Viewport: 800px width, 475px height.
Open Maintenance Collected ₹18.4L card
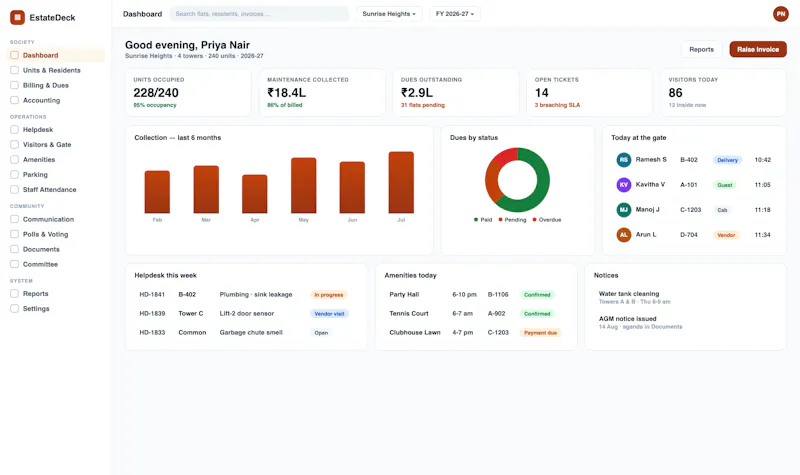point(322,93)
